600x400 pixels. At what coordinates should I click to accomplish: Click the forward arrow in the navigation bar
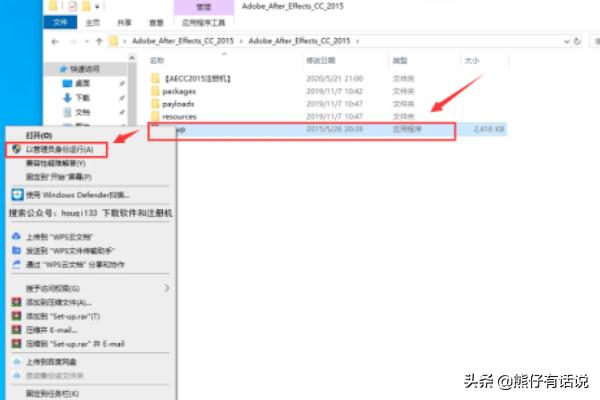click(73, 41)
